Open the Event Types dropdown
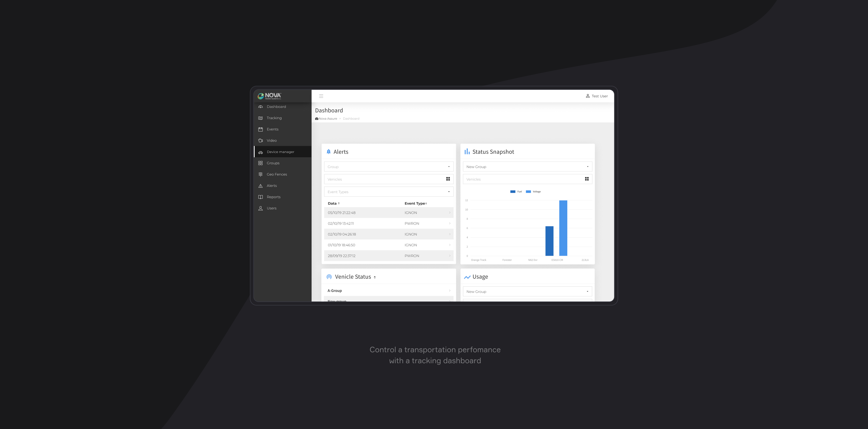868x429 pixels. click(x=388, y=192)
